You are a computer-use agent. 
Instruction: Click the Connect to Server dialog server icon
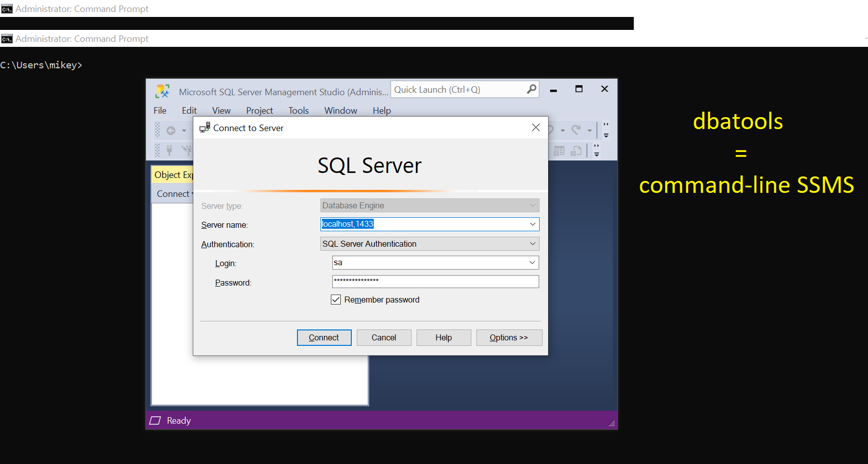pyautogui.click(x=204, y=127)
